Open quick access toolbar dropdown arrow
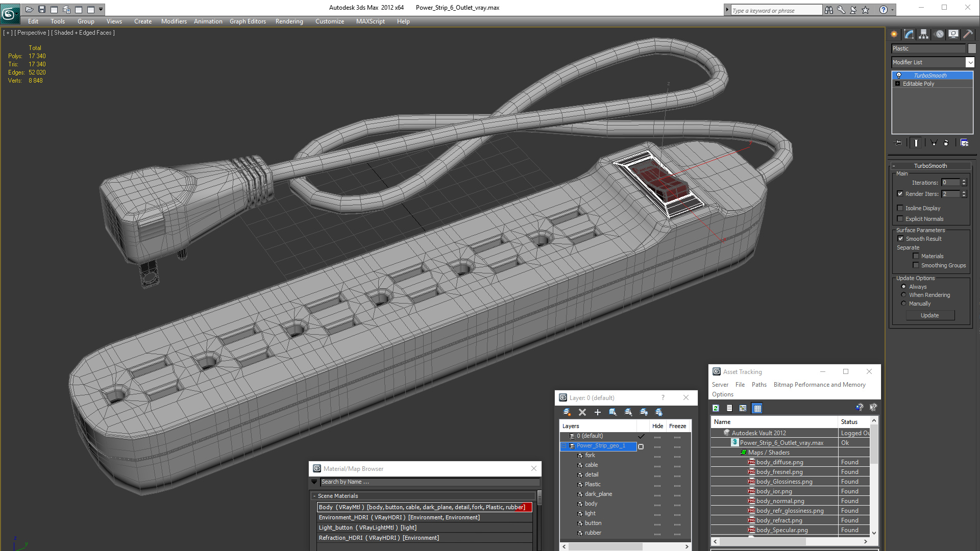This screenshot has width=980, height=551. tap(101, 9)
